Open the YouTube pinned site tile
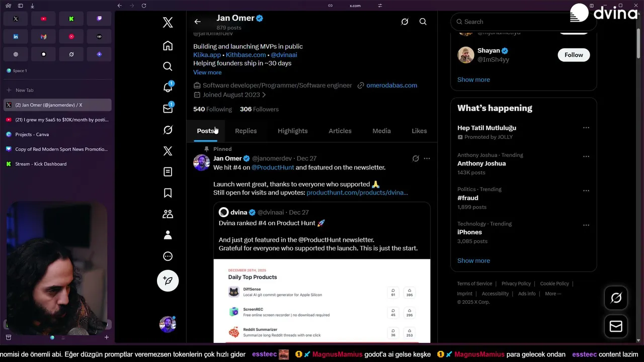This screenshot has width=644, height=362. coord(43,19)
